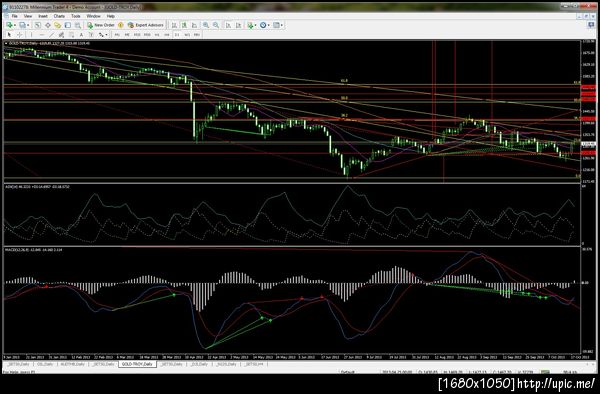The image size is (600, 394).
Task: Open the Window menu
Action: [93, 16]
